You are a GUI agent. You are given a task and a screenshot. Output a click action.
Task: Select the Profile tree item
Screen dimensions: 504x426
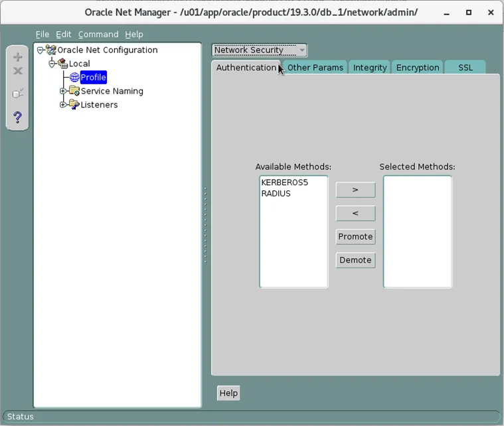[x=93, y=77]
